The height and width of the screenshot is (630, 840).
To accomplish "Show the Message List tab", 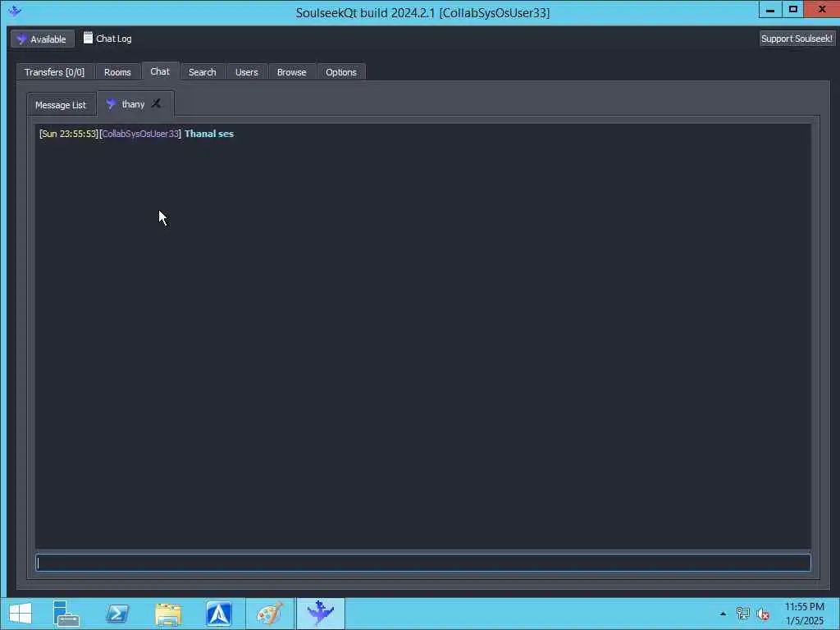I will [61, 105].
